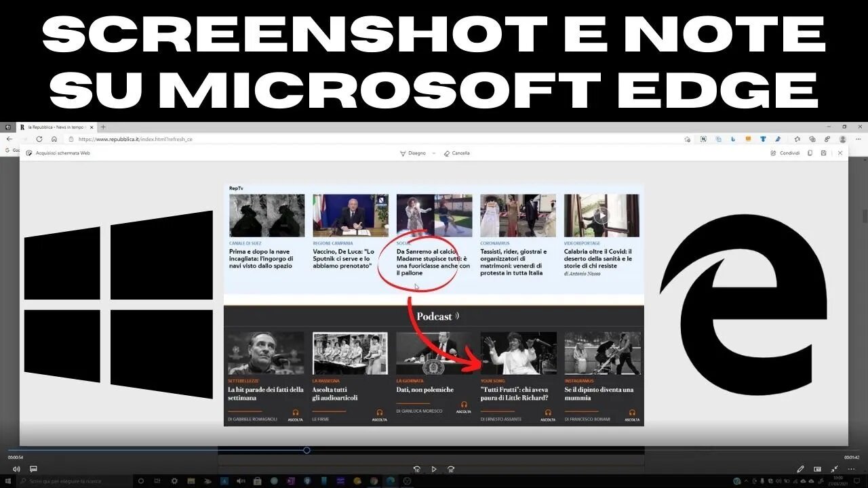Open the Vaccino, De Luca Sputnik headline
868x488 pixels.
tap(344, 258)
